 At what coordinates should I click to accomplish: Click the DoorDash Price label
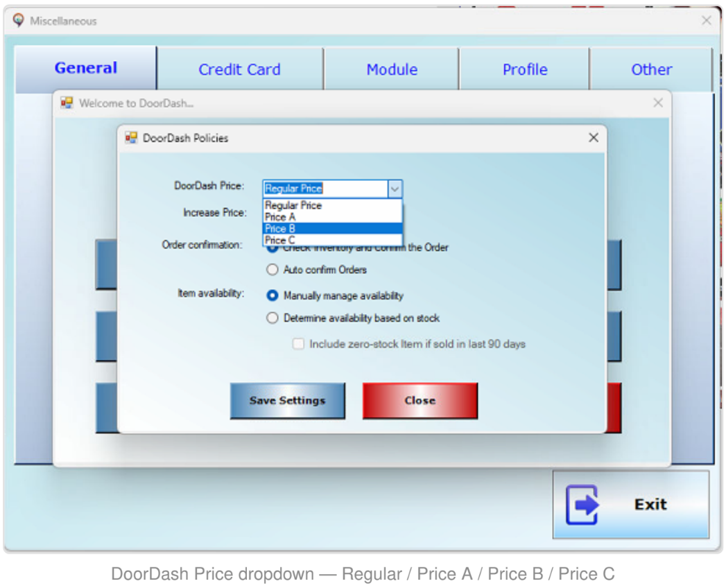(x=209, y=186)
